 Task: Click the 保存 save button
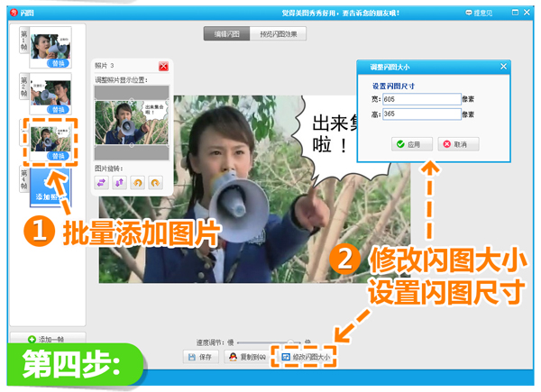point(202,357)
